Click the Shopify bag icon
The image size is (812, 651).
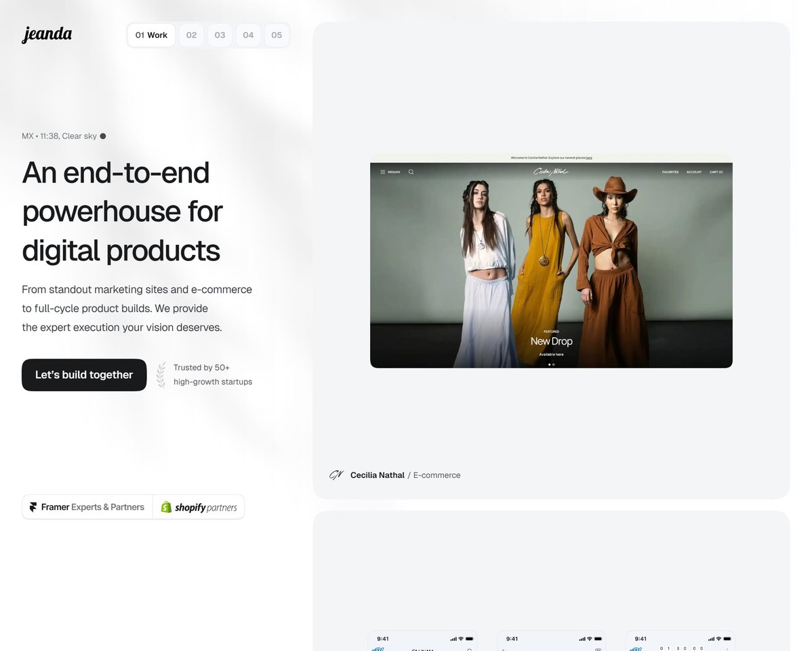pos(165,507)
